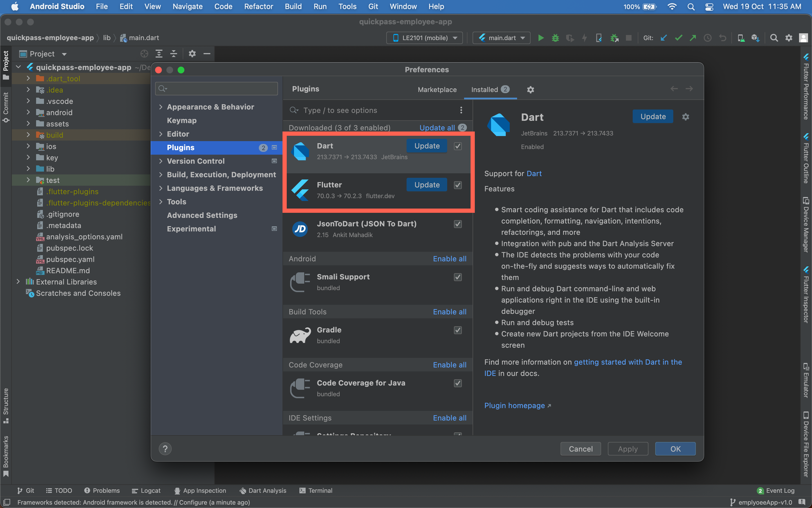Image resolution: width=812 pixels, height=508 pixels.
Task: Expand the android folder in project tree
Action: click(x=28, y=112)
